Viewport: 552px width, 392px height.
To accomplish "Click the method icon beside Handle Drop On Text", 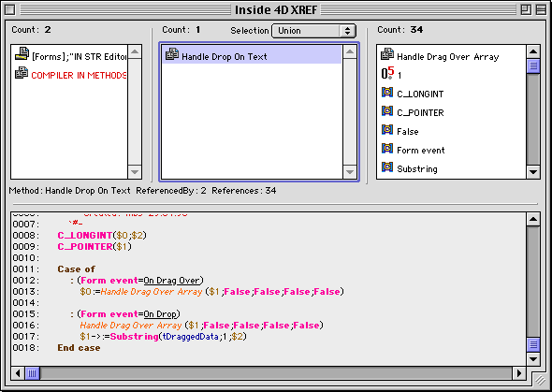I will pyautogui.click(x=172, y=54).
